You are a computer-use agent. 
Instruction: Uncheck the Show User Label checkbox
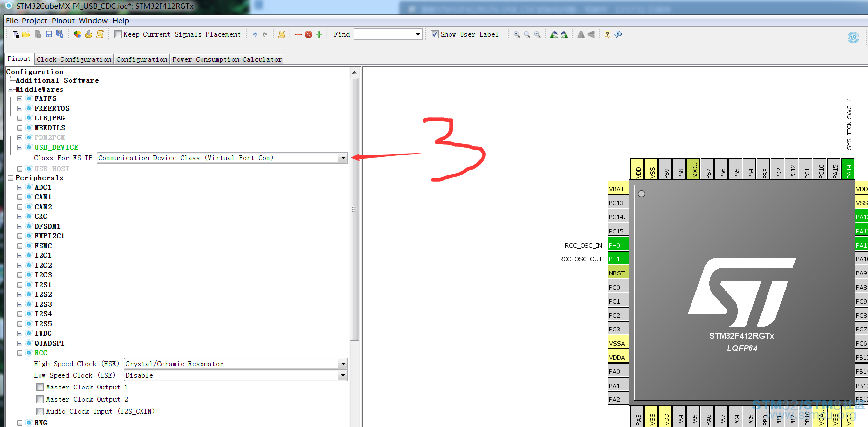(435, 34)
